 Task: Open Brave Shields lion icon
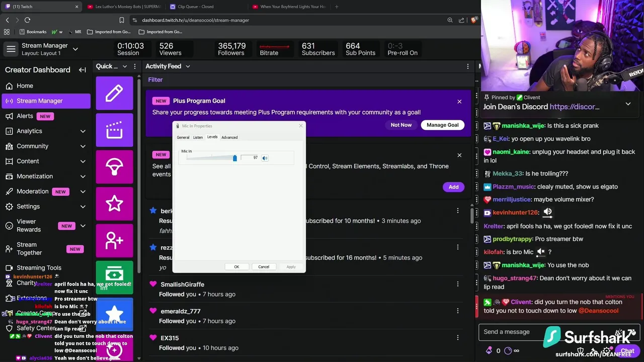(x=473, y=20)
